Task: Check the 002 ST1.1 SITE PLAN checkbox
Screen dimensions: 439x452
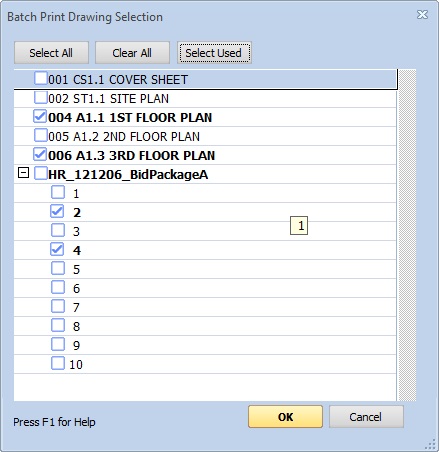Action: tap(41, 98)
